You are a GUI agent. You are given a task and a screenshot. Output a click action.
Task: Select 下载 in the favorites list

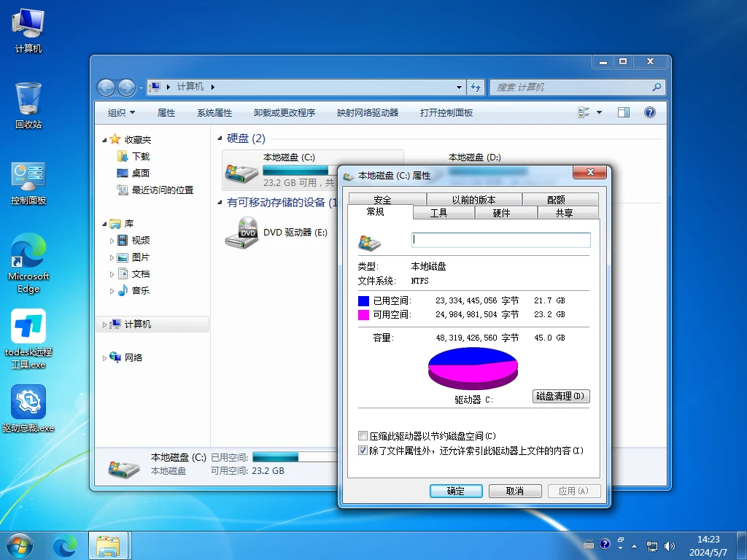141,156
